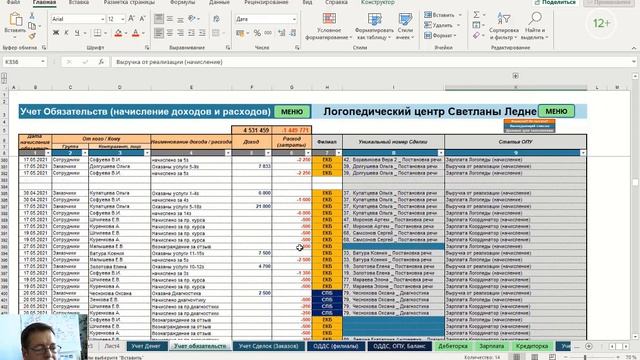Decrease indent icon

pos(191,33)
